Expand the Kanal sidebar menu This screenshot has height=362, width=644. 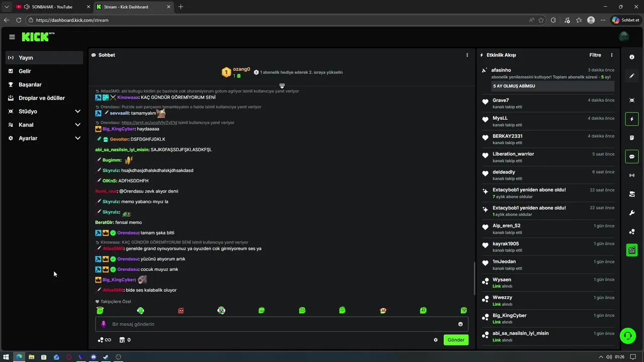pos(44,125)
